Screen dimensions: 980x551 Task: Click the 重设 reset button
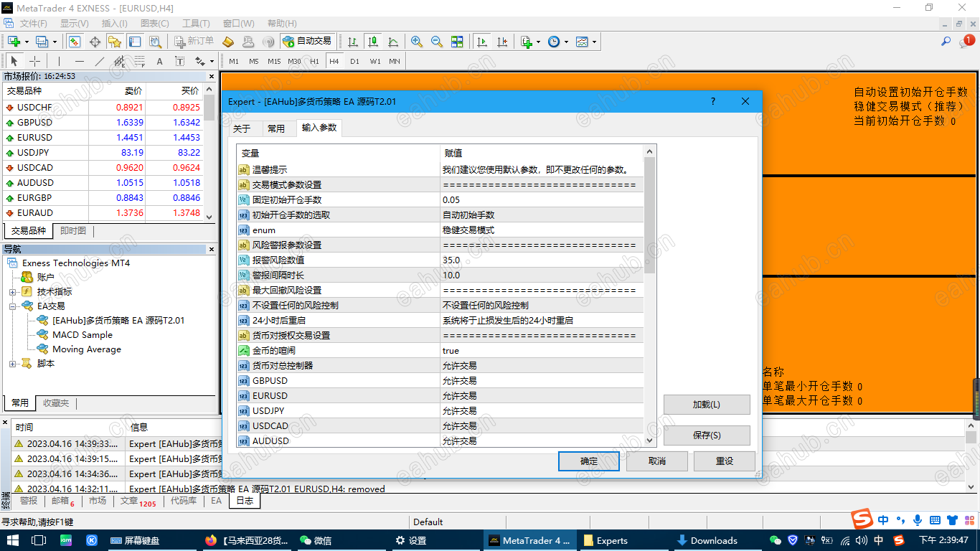[x=725, y=461]
